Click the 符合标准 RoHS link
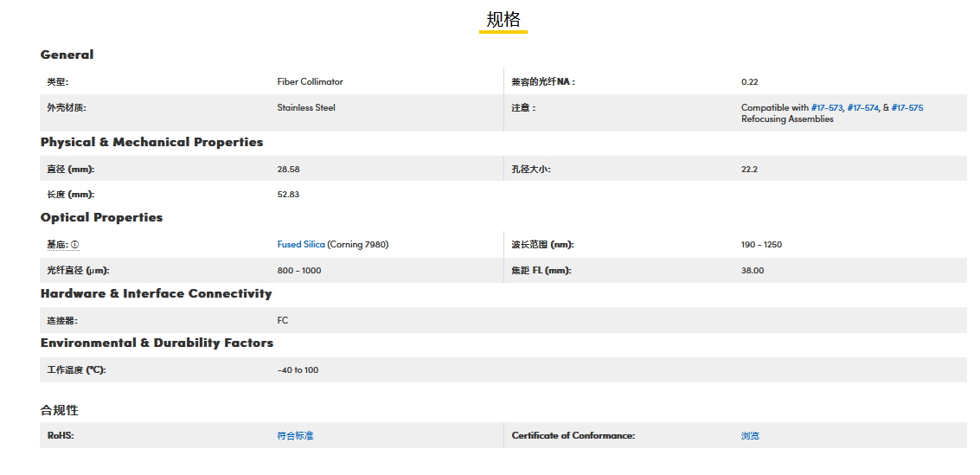This screenshot has height=475, width=980. click(295, 435)
